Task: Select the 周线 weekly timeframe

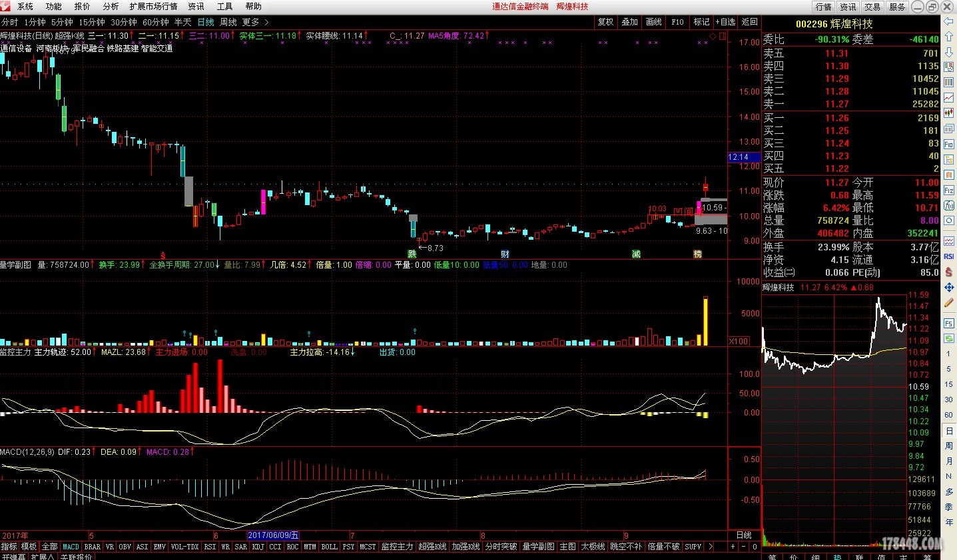Action: click(x=228, y=22)
